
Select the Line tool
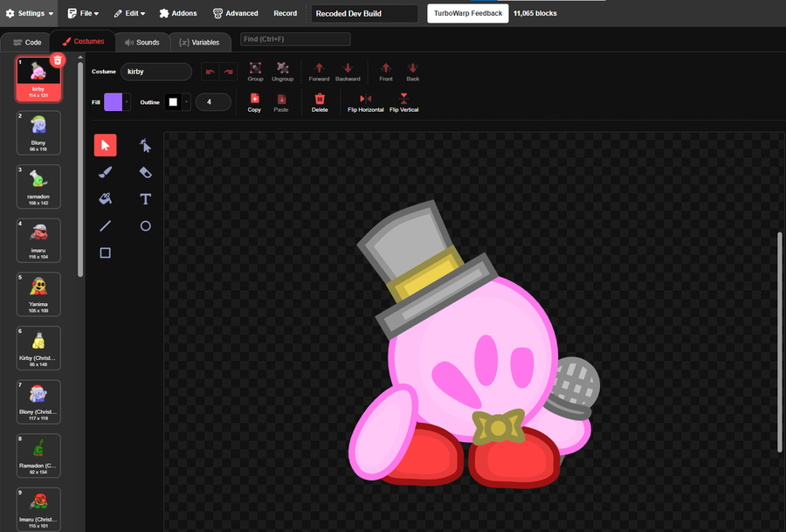[106, 226]
